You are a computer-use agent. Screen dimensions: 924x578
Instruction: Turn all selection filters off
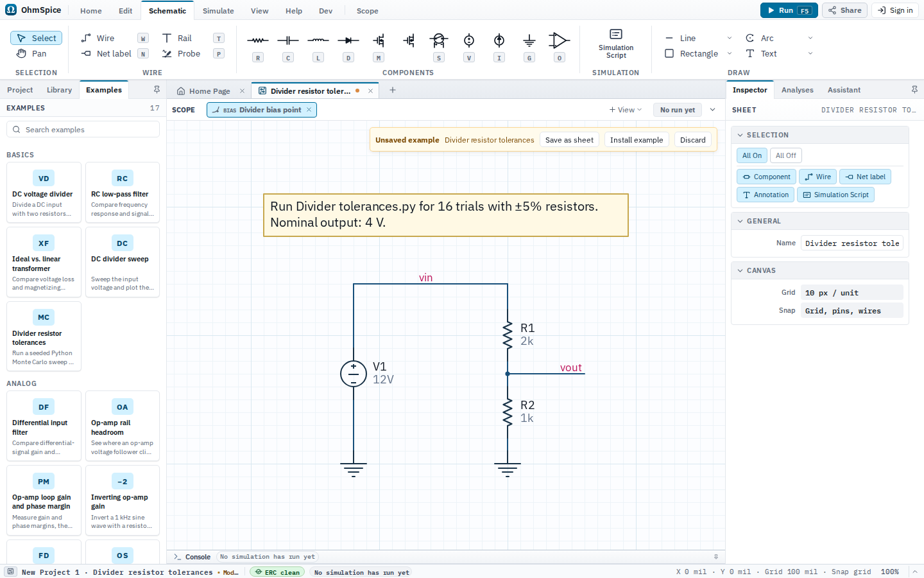[x=785, y=155]
